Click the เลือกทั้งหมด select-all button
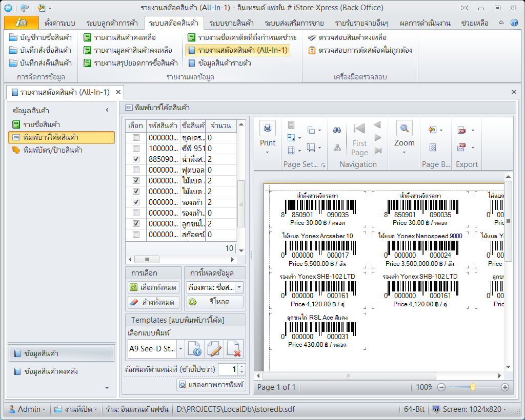The height and width of the screenshot is (420, 525). (x=153, y=287)
